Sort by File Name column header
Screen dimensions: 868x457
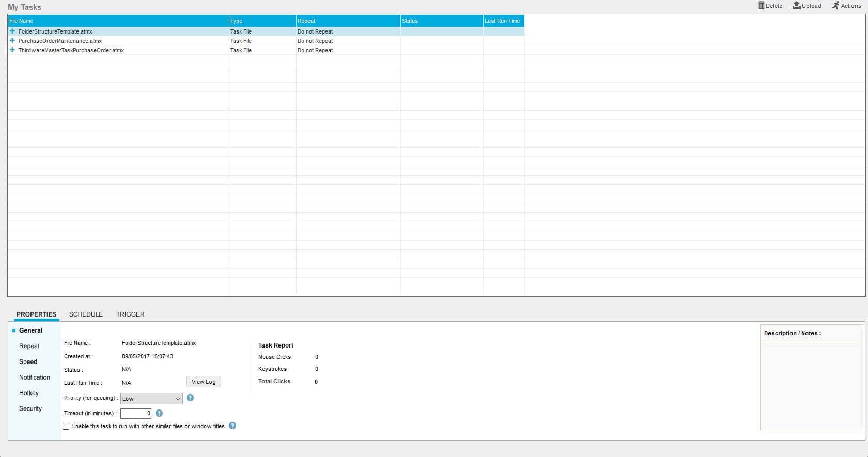point(118,21)
